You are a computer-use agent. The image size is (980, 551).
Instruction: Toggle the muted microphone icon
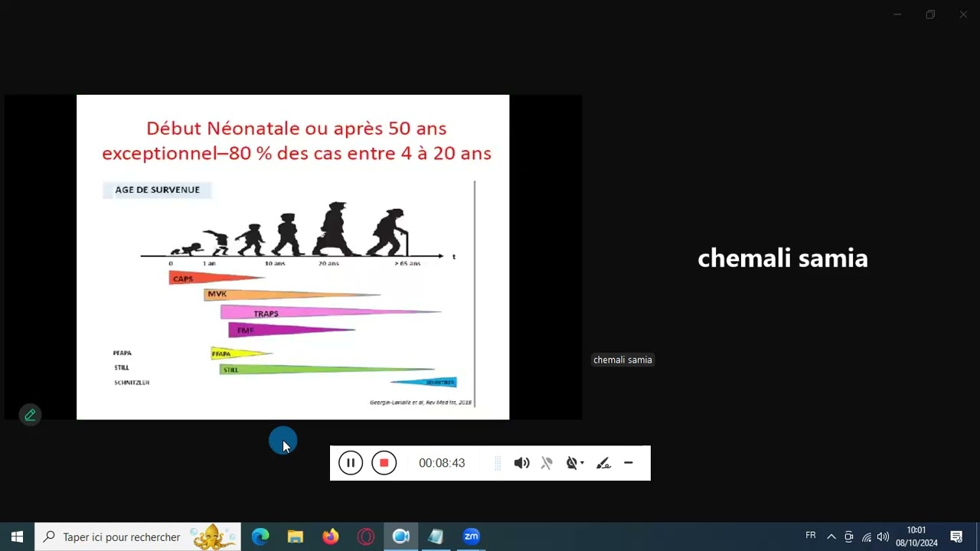(x=547, y=463)
